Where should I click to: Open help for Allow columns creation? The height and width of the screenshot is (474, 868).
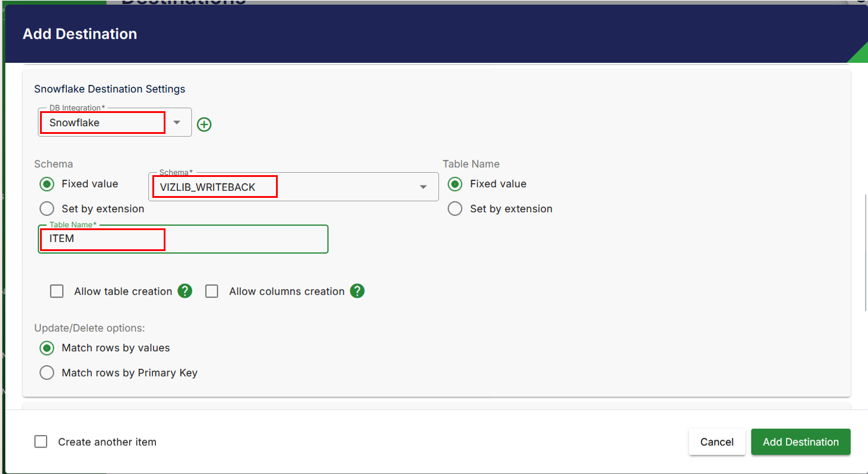tap(357, 291)
